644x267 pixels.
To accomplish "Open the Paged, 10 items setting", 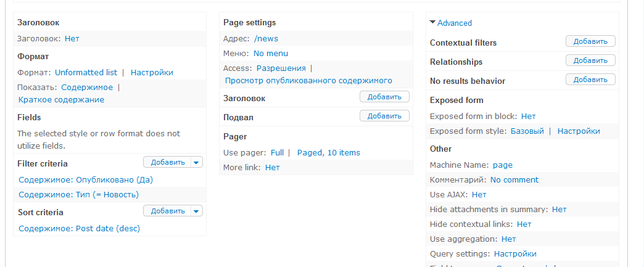I will coord(328,152).
